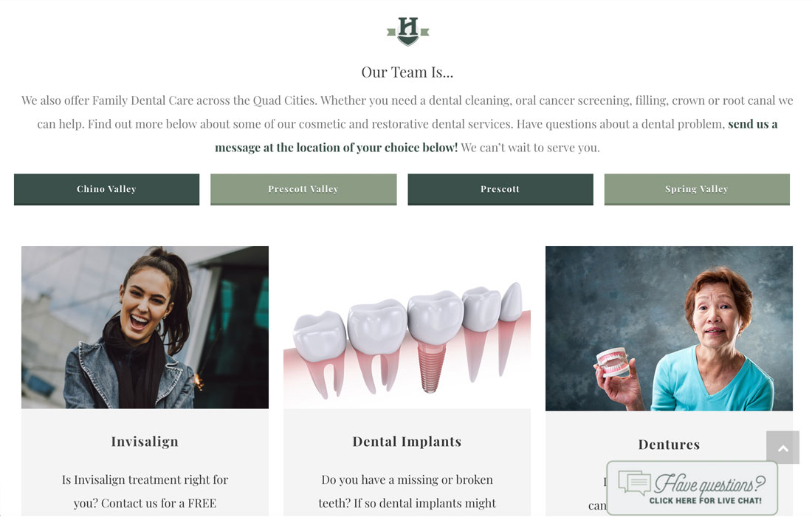The height and width of the screenshot is (517, 812).
Task: Open the dental implants teeth illustration
Action: (407, 327)
